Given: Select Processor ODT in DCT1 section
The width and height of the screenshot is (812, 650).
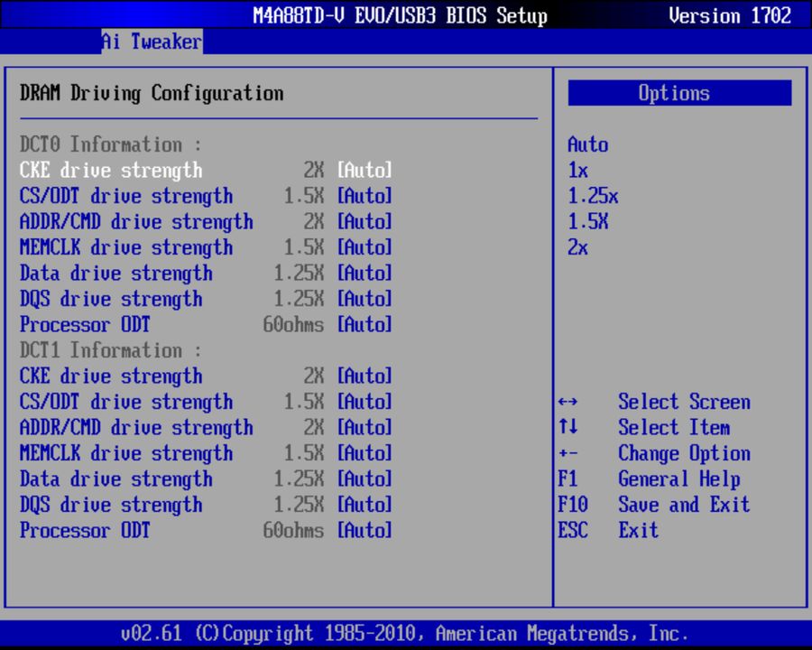Looking at the screenshot, I should (x=85, y=530).
